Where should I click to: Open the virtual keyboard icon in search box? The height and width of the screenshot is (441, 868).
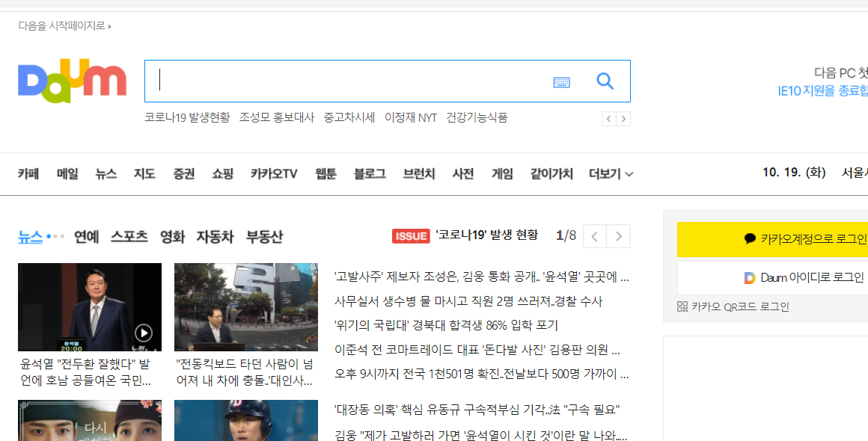[x=562, y=82]
